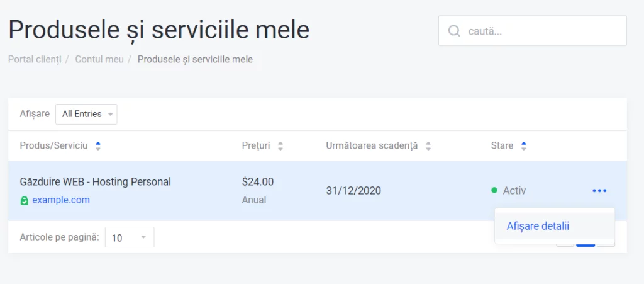Toggle the three-dots actions menu

(x=599, y=191)
